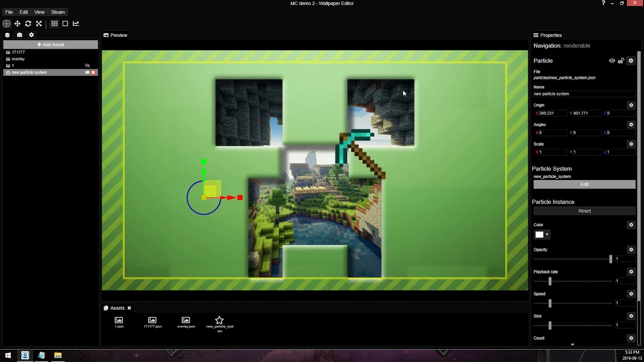Open File Explorer from the taskbar
The height and width of the screenshot is (362, 644).
pyautogui.click(x=58, y=355)
